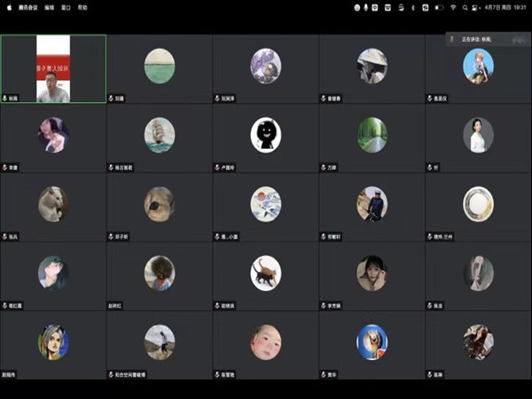Select the active speaker video tile
Viewport: 532px width, 399px height.
coord(53,69)
